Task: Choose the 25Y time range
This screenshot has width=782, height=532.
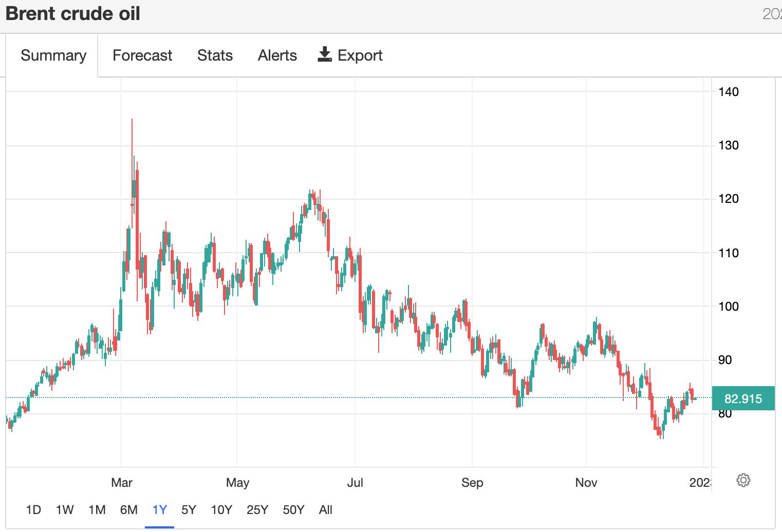Action: click(x=257, y=510)
